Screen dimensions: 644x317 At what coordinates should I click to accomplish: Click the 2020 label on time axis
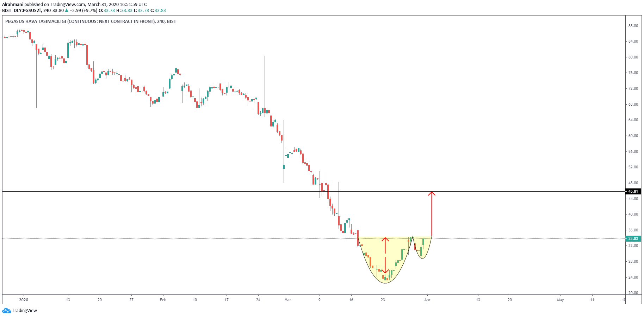coord(24,300)
